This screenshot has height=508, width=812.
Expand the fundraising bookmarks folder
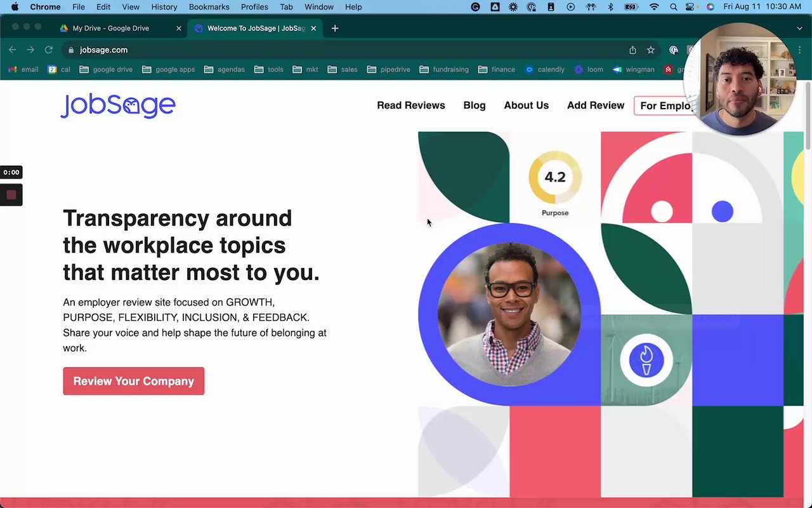click(x=444, y=69)
